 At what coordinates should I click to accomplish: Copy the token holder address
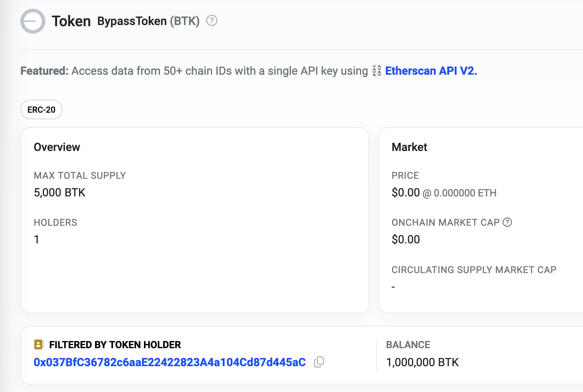pos(319,362)
